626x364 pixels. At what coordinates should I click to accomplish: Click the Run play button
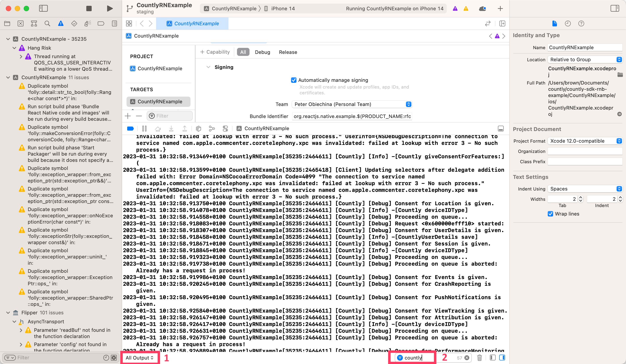[x=110, y=8]
